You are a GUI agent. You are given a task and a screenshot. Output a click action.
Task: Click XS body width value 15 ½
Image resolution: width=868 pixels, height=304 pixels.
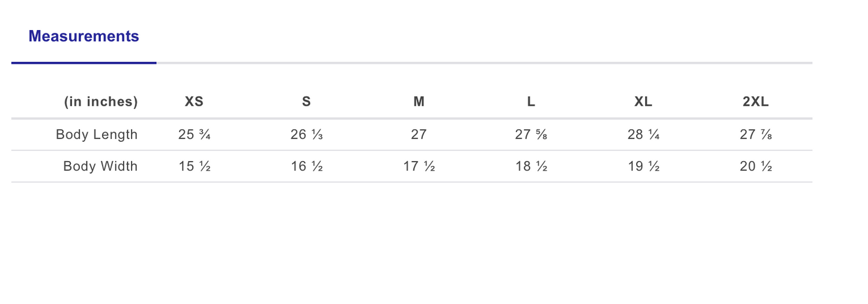coord(194,166)
